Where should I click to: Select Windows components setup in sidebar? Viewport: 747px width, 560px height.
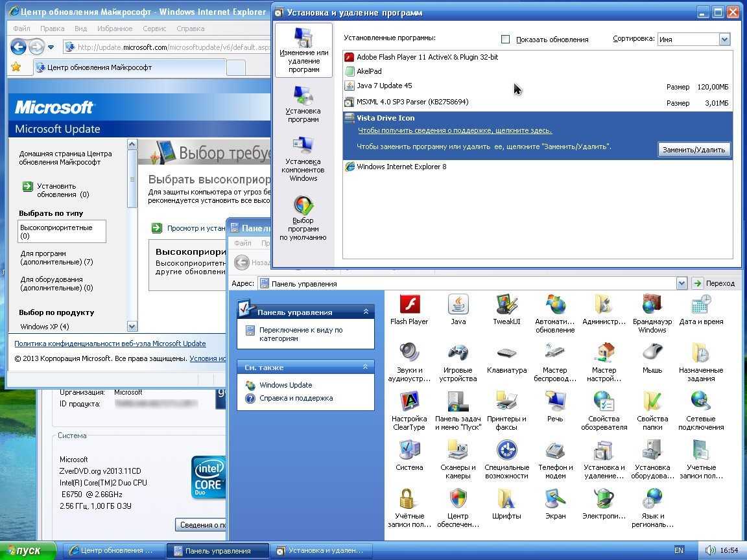[x=303, y=159]
